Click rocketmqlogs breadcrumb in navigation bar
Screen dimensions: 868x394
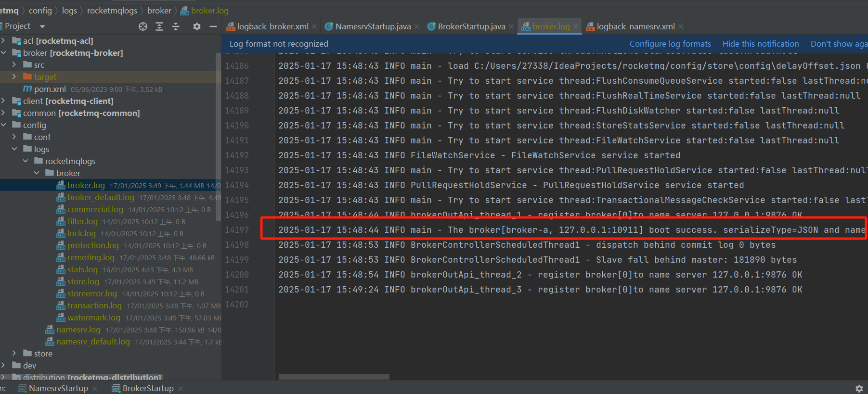pos(112,11)
